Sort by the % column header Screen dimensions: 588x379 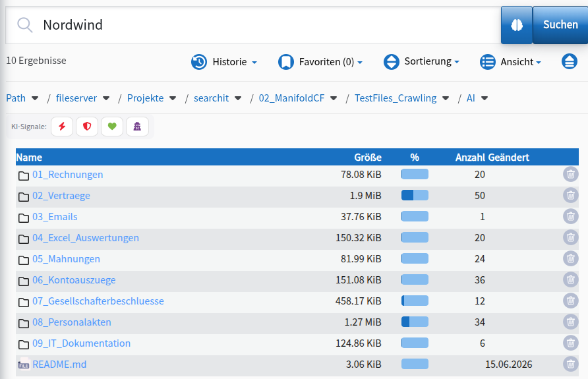[x=415, y=158]
